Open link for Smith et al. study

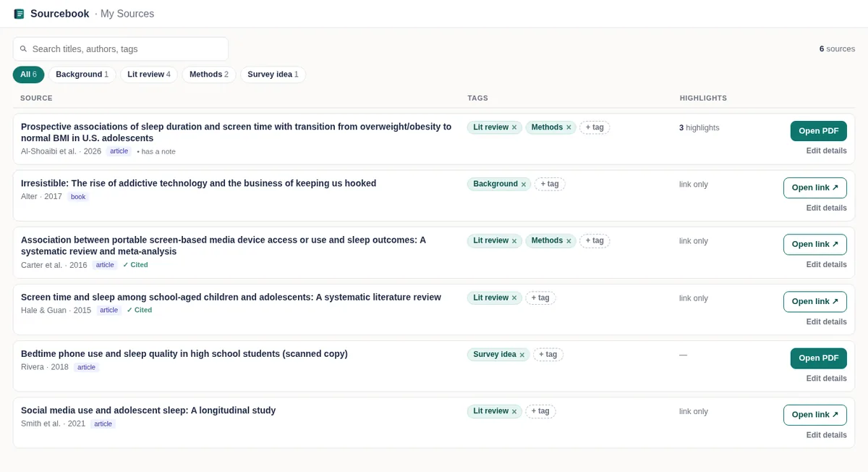click(x=814, y=415)
